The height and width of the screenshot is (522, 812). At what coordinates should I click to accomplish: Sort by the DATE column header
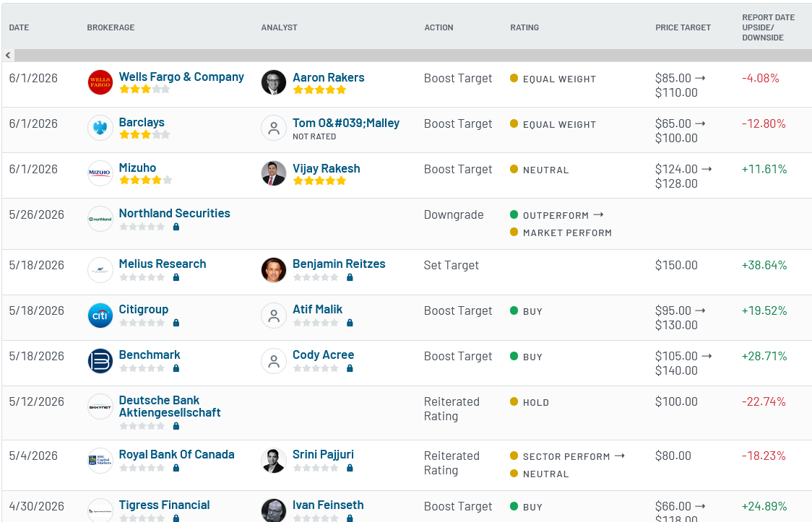coord(20,27)
